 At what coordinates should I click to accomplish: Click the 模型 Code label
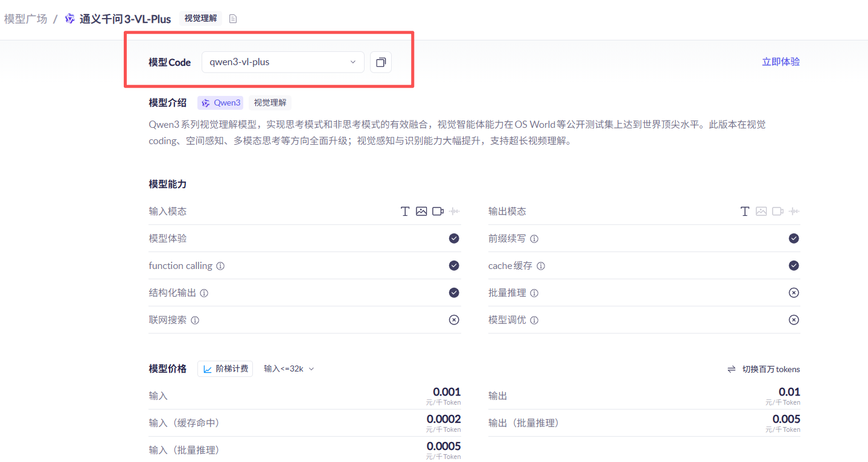170,62
